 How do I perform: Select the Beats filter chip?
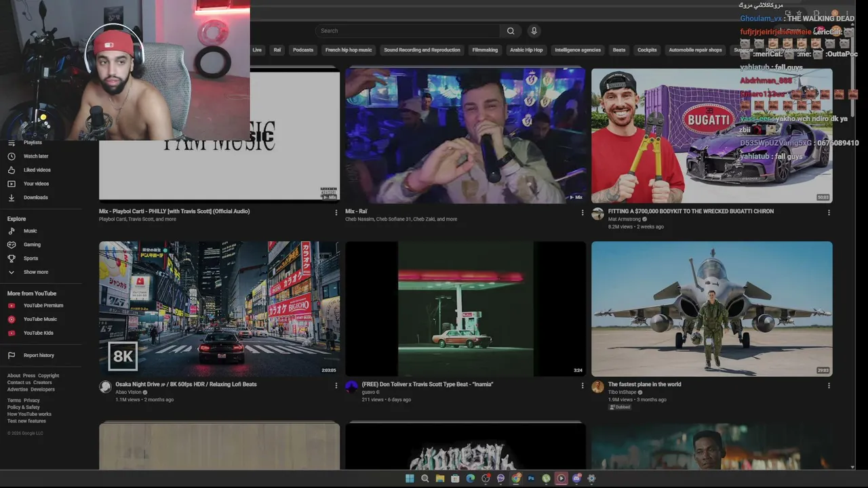619,49
